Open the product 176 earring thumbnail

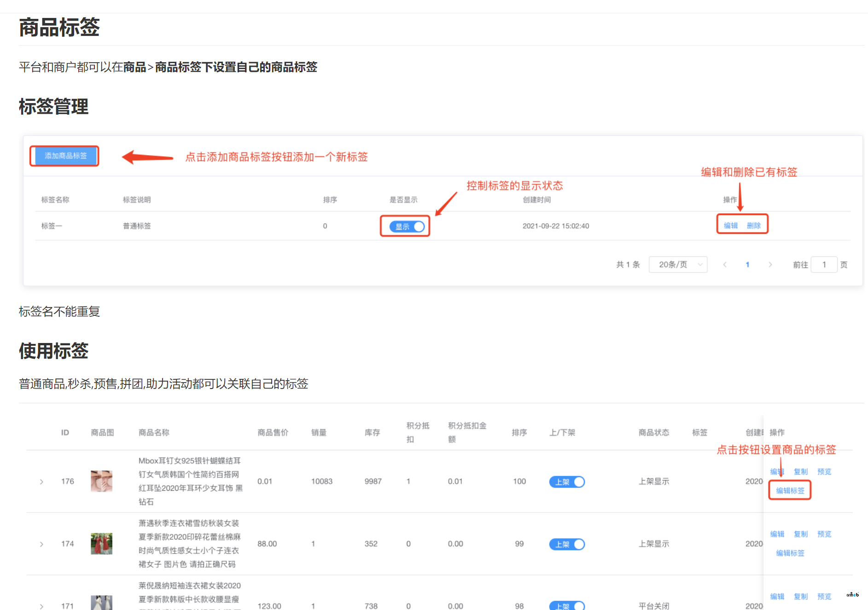[x=101, y=482]
